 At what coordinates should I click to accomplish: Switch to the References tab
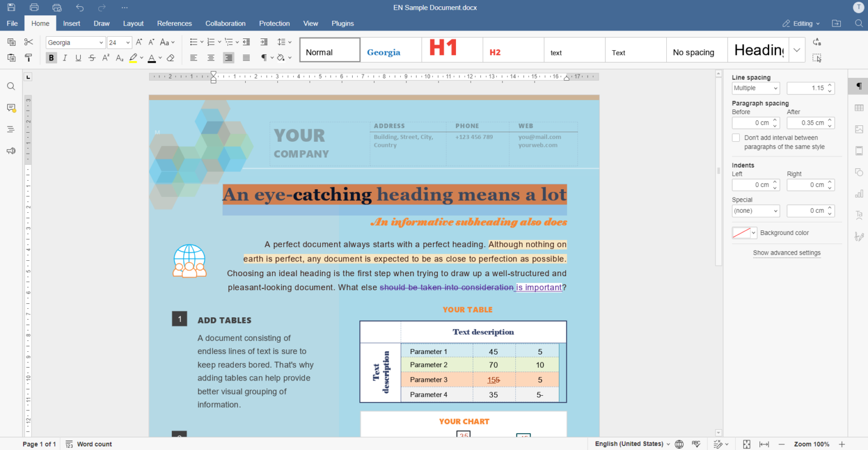tap(174, 23)
